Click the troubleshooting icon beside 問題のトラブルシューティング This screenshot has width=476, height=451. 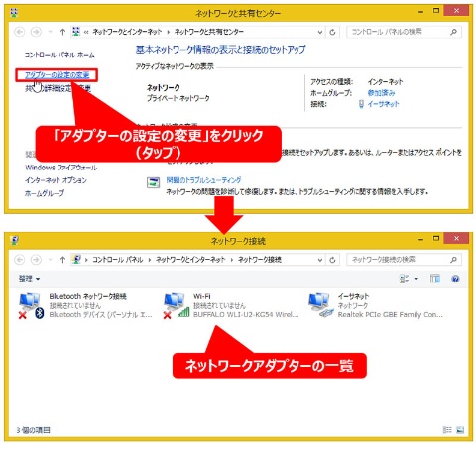coord(153,182)
